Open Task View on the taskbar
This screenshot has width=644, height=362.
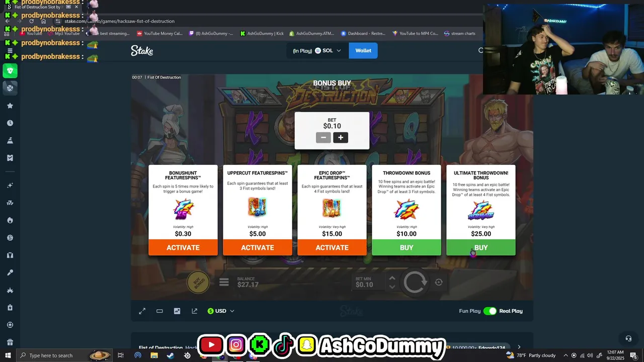tap(121, 355)
